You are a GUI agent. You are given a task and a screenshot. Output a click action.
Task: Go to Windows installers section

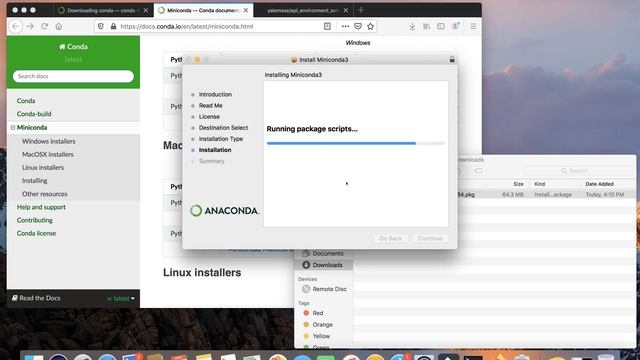pos(49,141)
